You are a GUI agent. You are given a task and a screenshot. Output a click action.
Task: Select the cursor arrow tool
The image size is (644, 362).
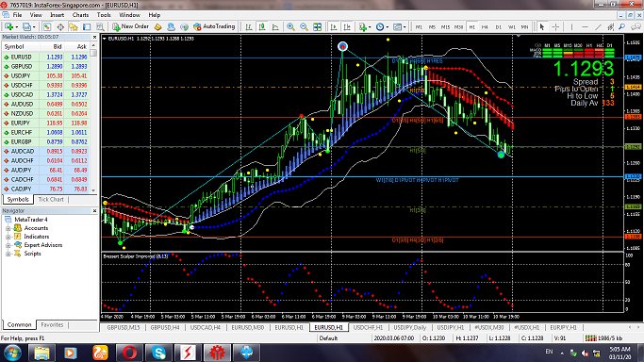coord(542,26)
